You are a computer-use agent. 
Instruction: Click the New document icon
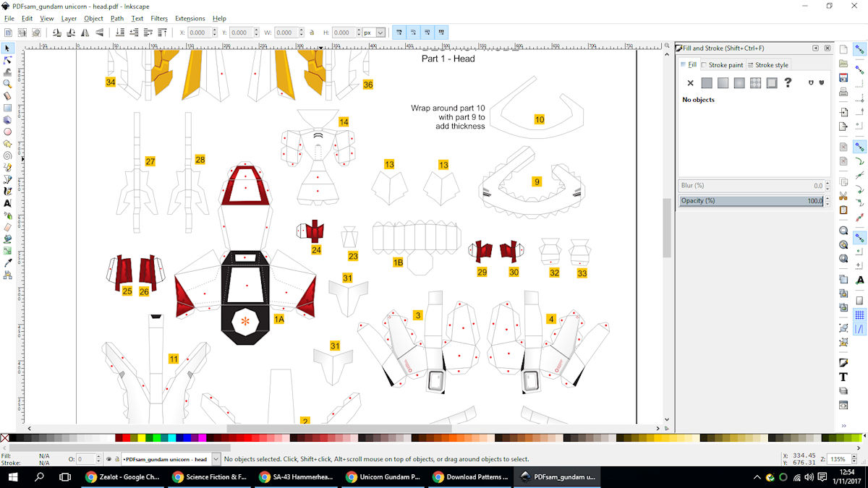(x=843, y=49)
